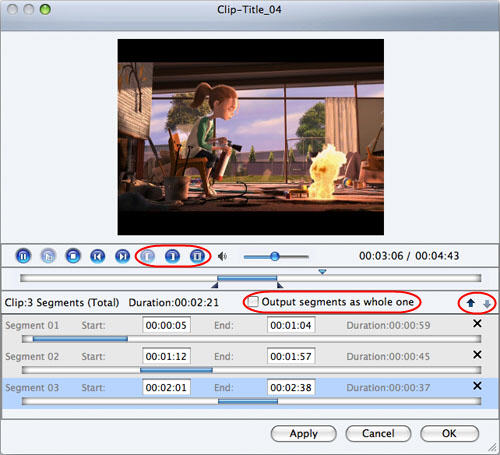The image size is (500, 455).
Task: Click Segment 02's blue range bar
Action: click(x=176, y=370)
